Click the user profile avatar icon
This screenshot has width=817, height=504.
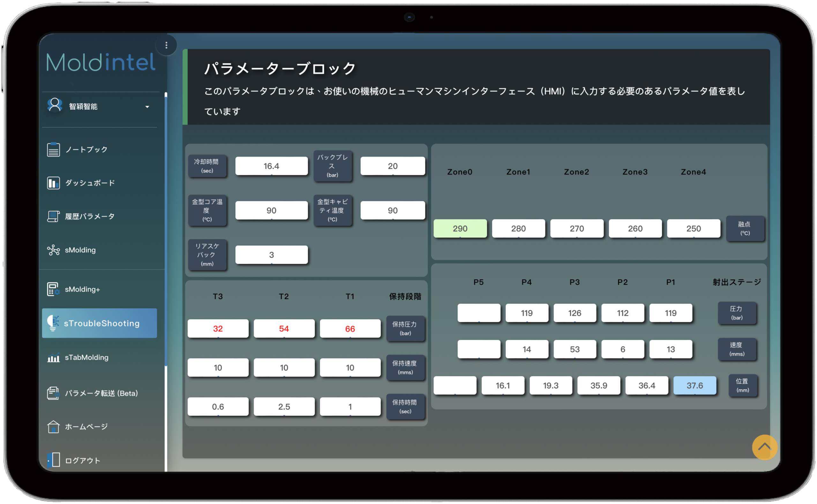click(x=55, y=105)
